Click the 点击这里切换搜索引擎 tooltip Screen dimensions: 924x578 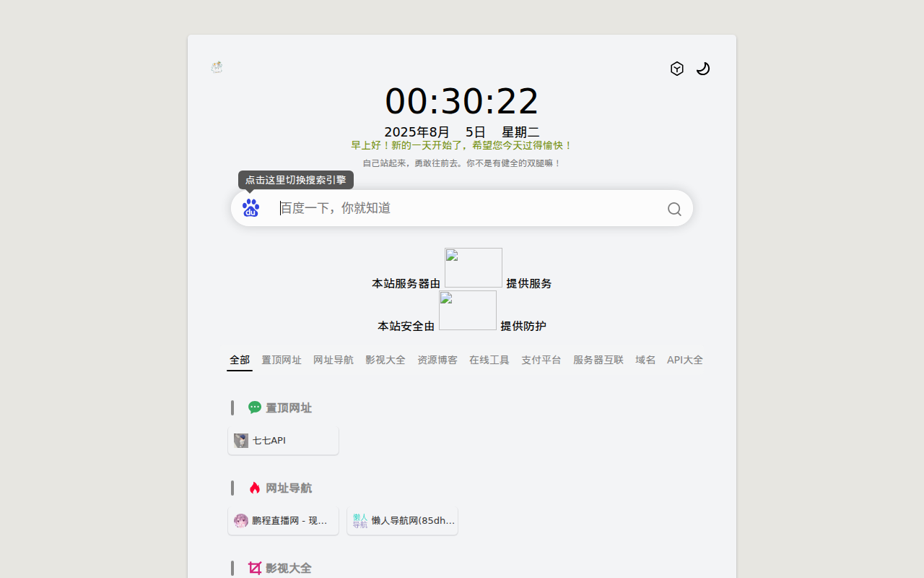coord(296,180)
